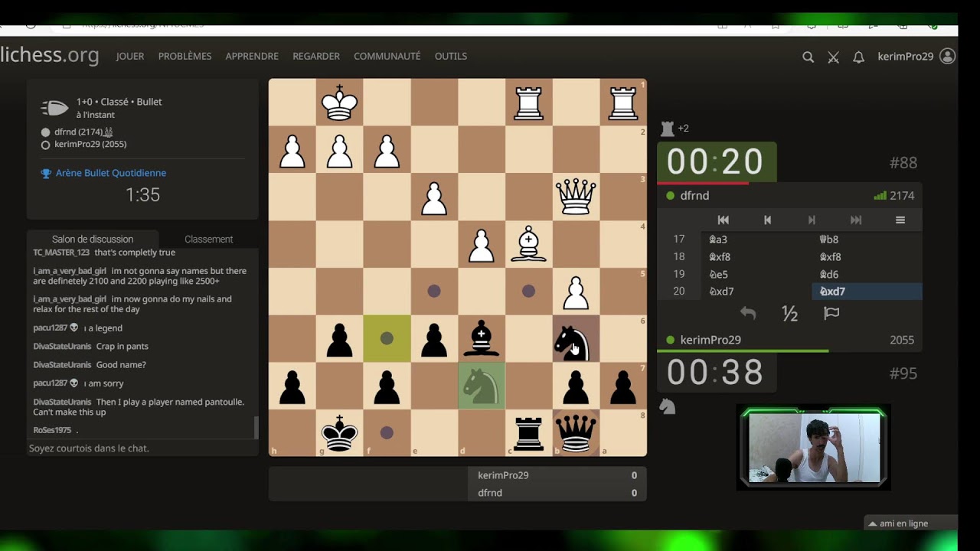Click the chat message input field
The width and height of the screenshot is (980, 551).
tap(142, 448)
